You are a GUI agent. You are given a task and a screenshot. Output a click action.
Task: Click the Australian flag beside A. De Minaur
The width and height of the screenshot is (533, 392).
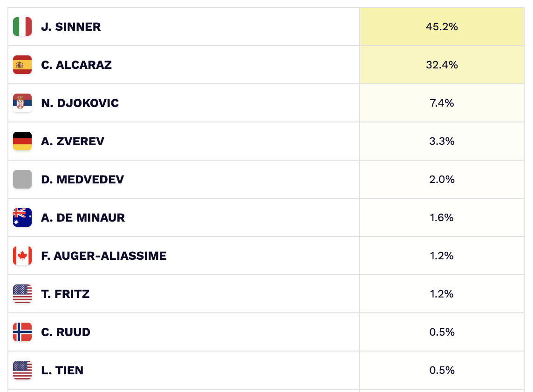(x=22, y=217)
